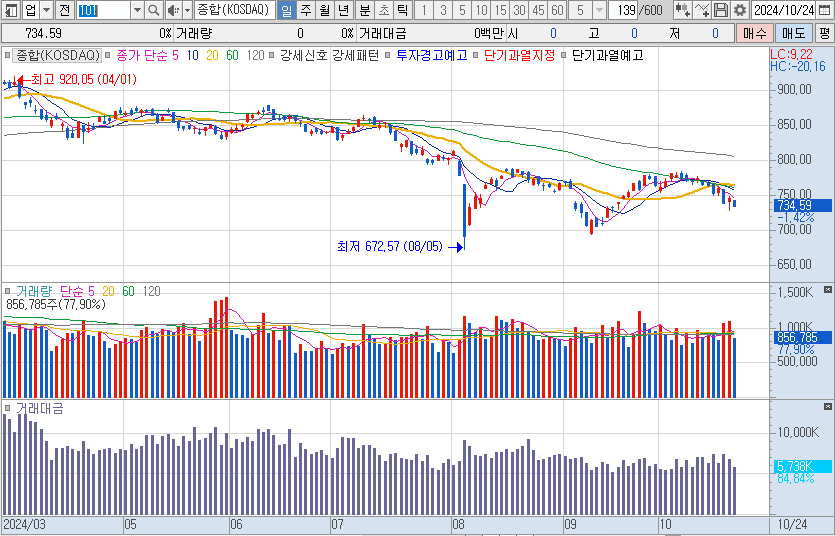
Task: Click the add line indicator icon
Action: pyautogui.click(x=702, y=10)
